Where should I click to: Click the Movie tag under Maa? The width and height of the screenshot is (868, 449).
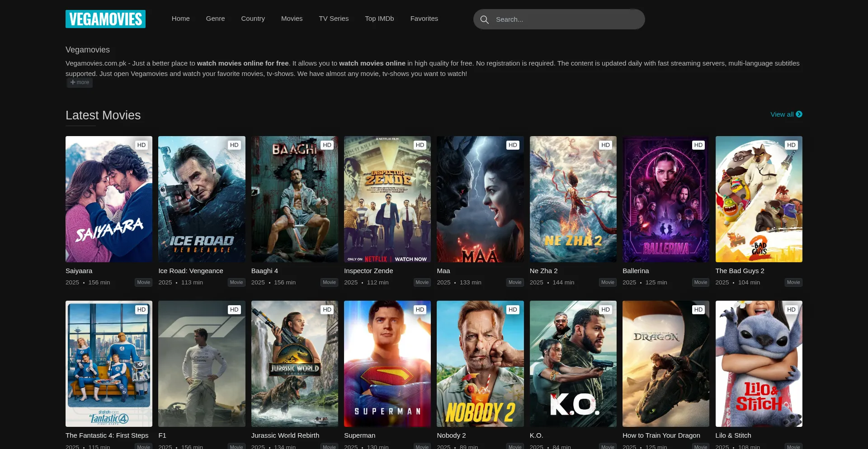coord(514,282)
